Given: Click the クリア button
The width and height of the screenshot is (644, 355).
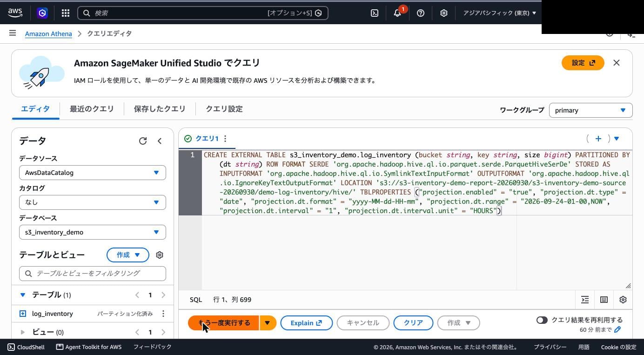Looking at the screenshot, I should (x=413, y=323).
